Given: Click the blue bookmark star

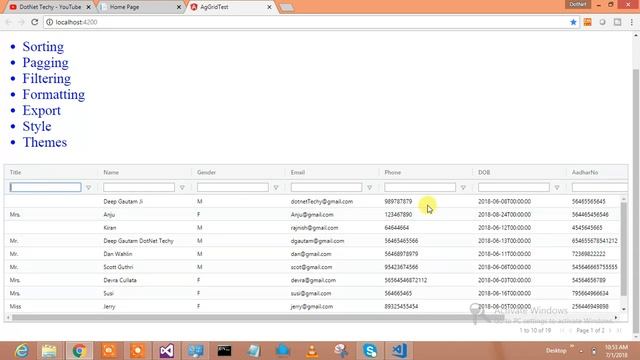Looking at the screenshot, I should coord(573,22).
